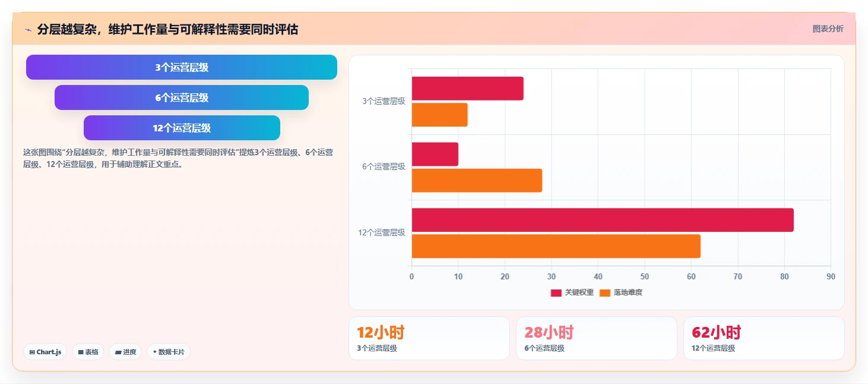Click the orange bar for 6个运营层级
868x384 pixels.
point(477,180)
